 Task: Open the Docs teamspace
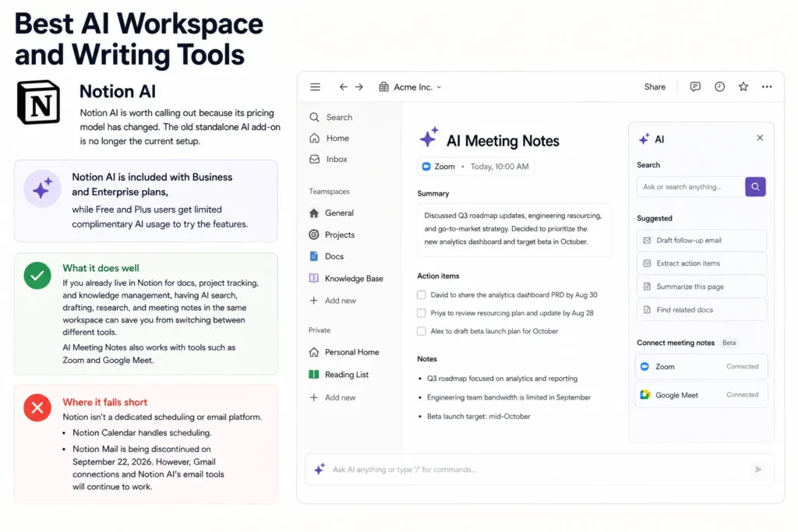click(x=327, y=256)
